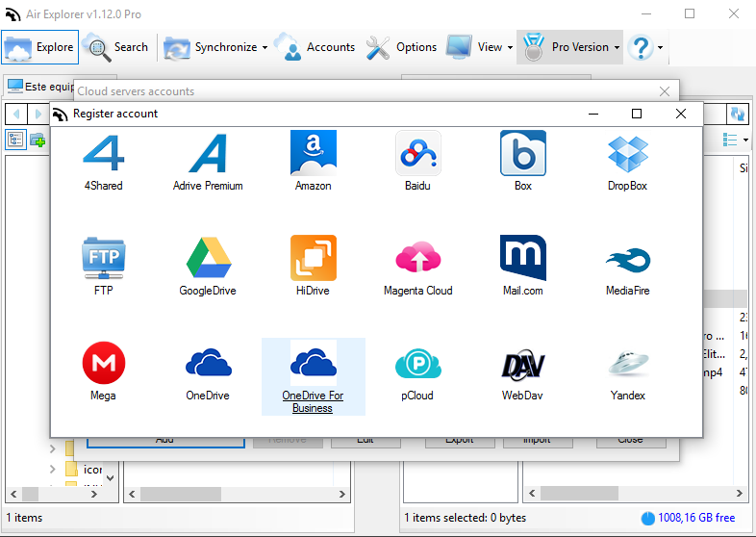This screenshot has width=756, height=537.
Task: Toggle the folder tree view icon
Action: coord(15,140)
